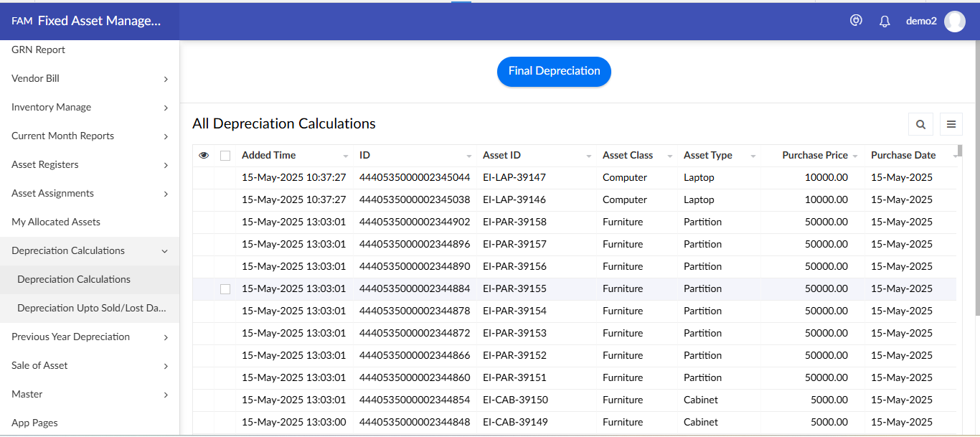980x437 pixels.
Task: Click the Fixed Asset Management app title
Action: (x=99, y=21)
